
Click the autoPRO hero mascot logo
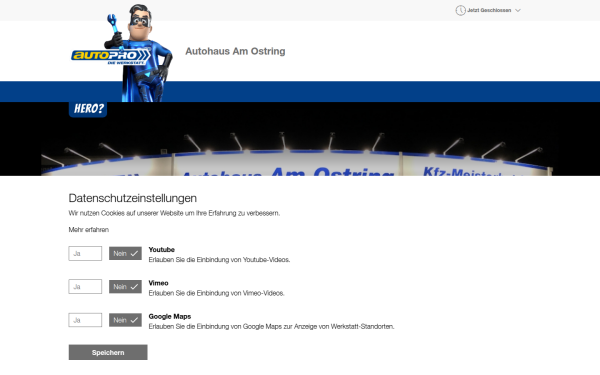tap(122, 53)
